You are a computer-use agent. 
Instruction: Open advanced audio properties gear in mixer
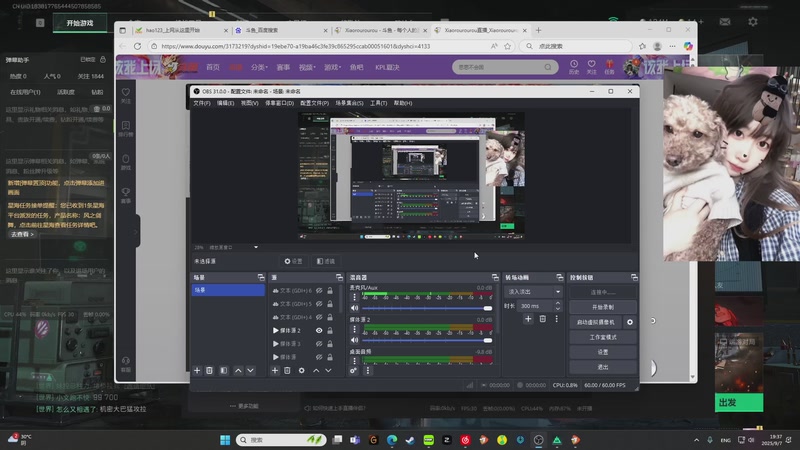point(353,370)
